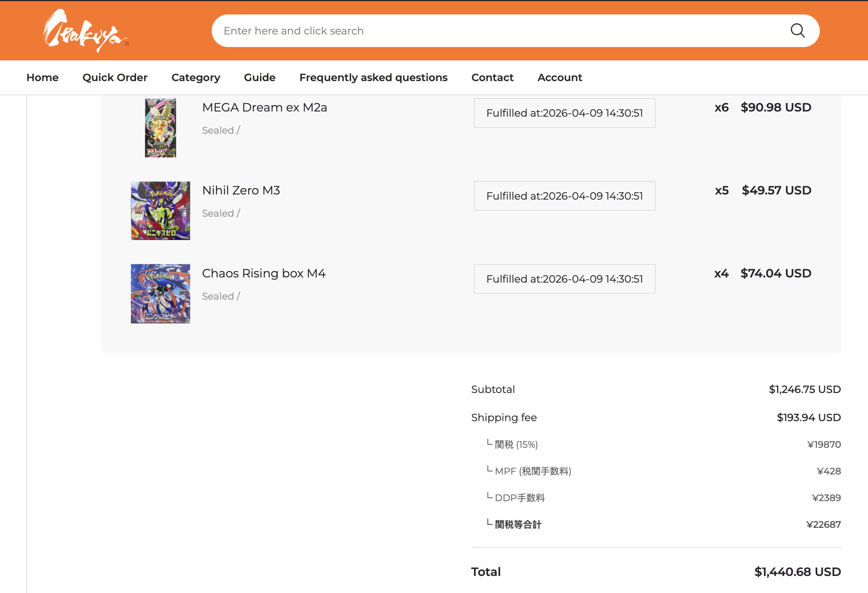Open the Account menu
The width and height of the screenshot is (868, 593).
click(560, 77)
